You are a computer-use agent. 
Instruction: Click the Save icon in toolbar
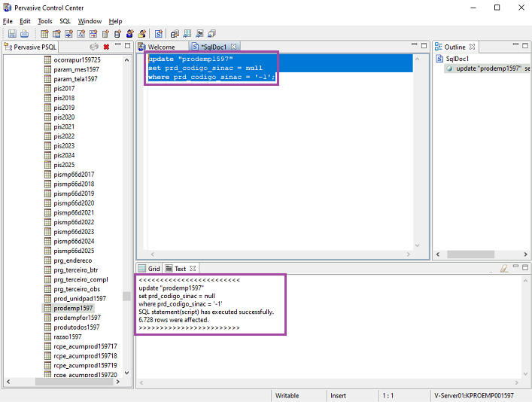tap(13, 34)
